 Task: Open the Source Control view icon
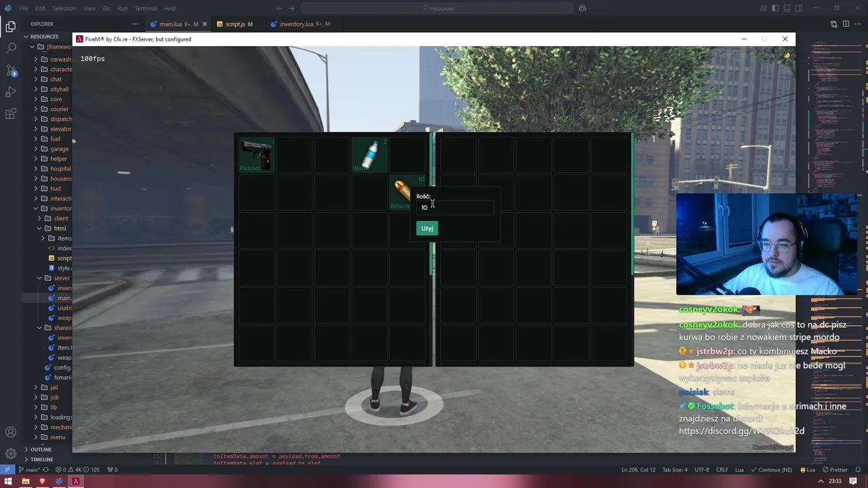coord(10,70)
